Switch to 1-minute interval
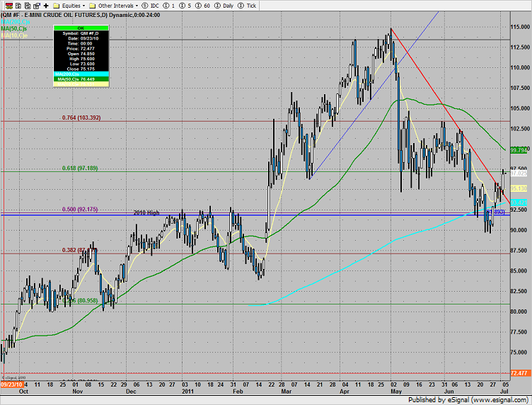This screenshot has height=405, width=532. [x=169, y=6]
